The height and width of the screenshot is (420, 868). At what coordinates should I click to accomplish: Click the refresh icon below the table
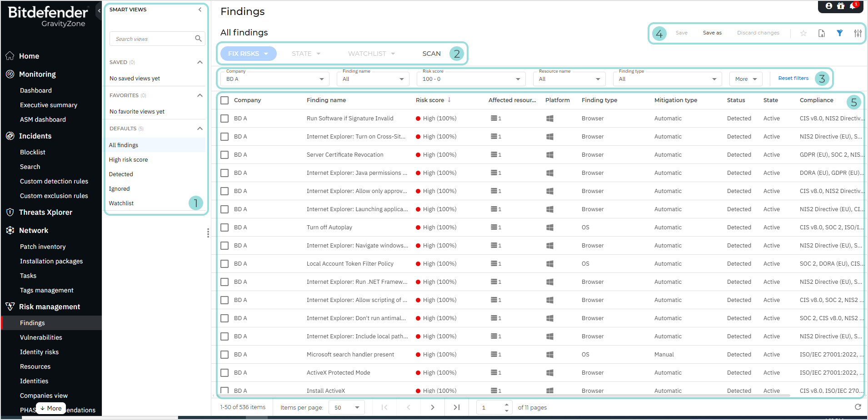(x=858, y=407)
